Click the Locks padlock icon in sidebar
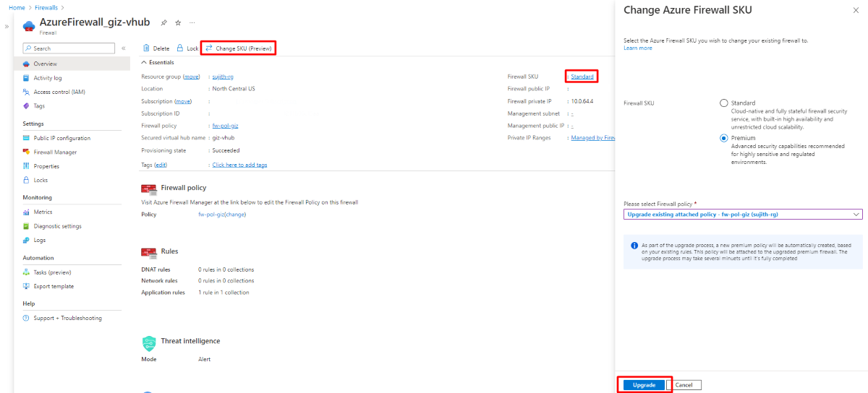Screen dimensions: 868x393 click(x=27, y=180)
